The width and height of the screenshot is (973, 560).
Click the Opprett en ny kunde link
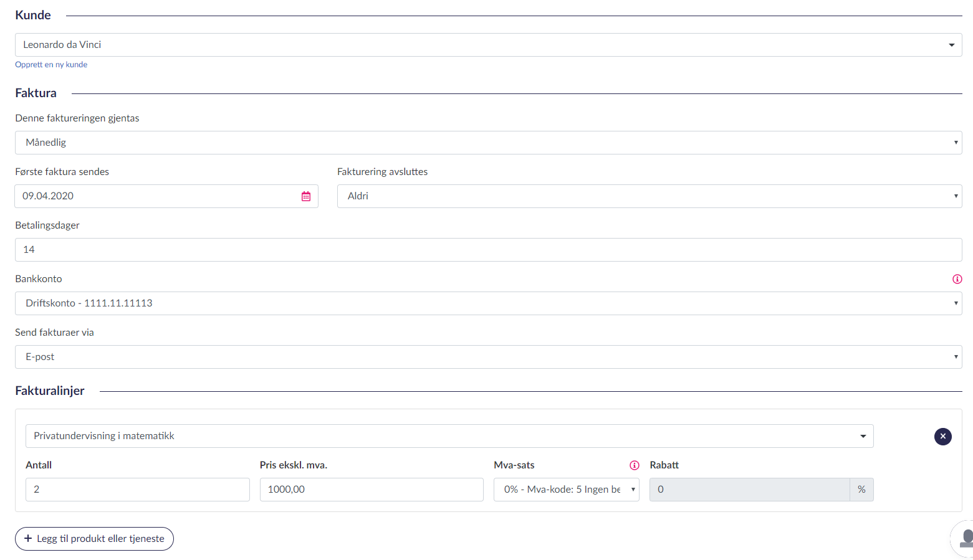(x=51, y=65)
